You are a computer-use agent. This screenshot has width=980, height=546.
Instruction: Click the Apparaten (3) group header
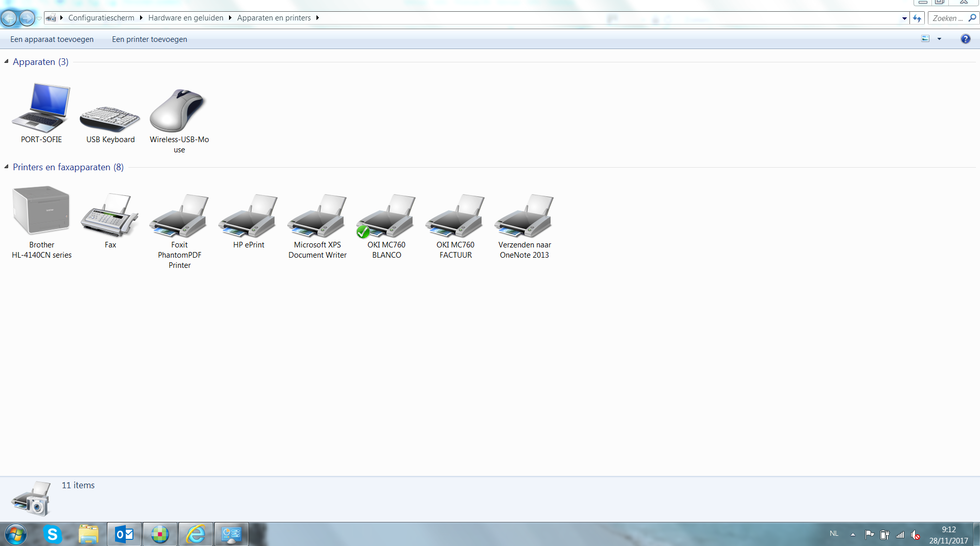40,62
